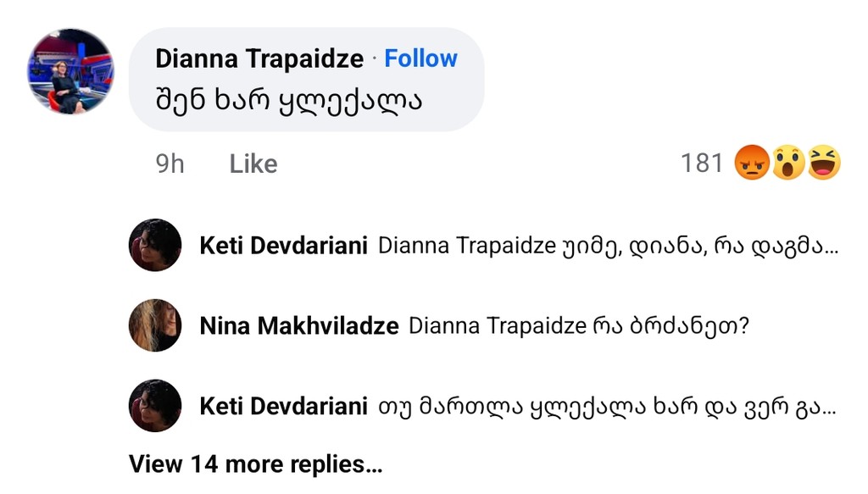Open Dianna Trapaidze's profile picture
Viewport: 868px width, 494px height.
pos(70,72)
